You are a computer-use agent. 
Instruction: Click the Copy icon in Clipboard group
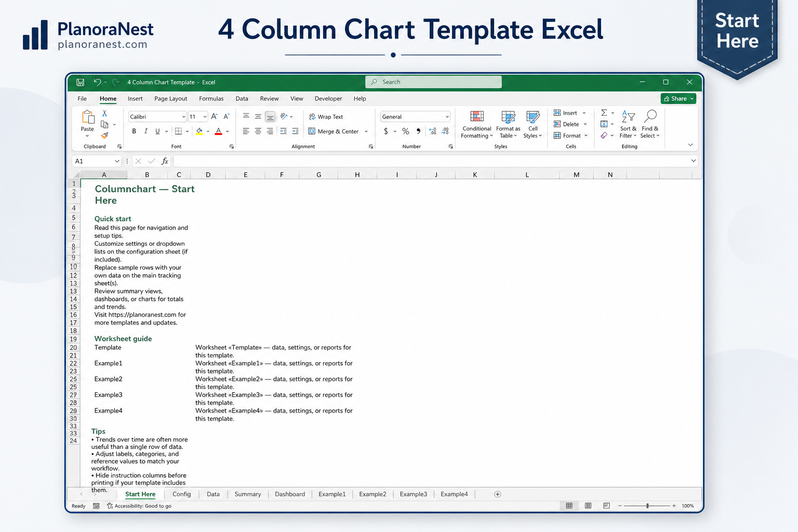click(x=104, y=125)
